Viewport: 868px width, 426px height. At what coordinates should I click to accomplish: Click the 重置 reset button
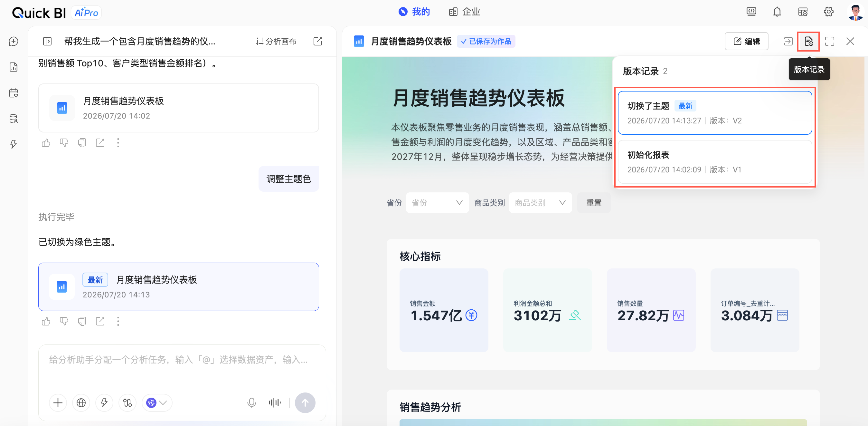click(594, 203)
